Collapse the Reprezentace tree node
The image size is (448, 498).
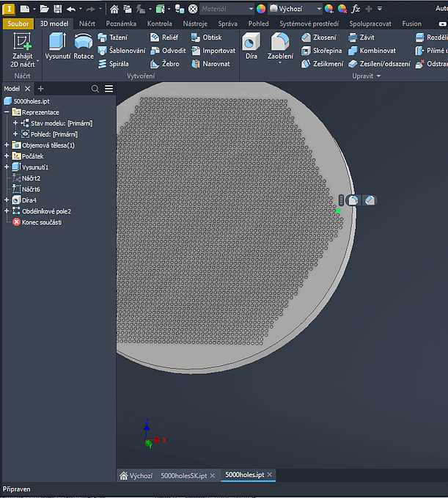point(7,112)
